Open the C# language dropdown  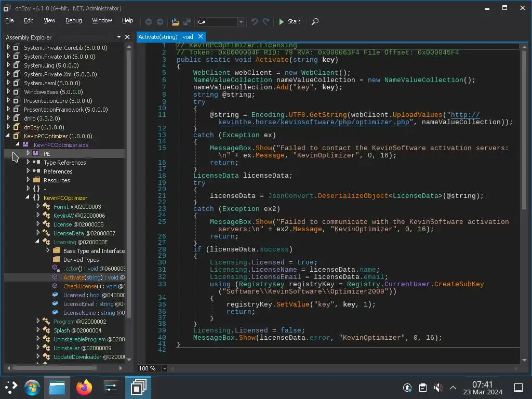[x=241, y=22]
